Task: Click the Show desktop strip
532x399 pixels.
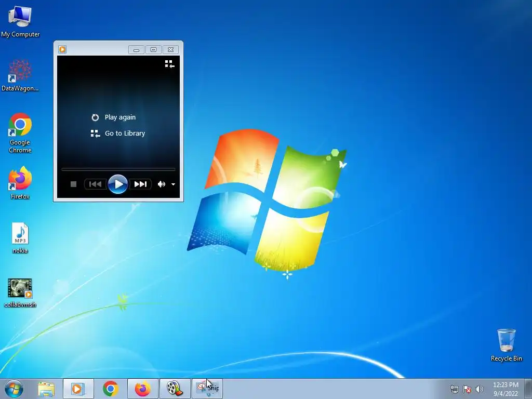Action: click(x=528, y=389)
